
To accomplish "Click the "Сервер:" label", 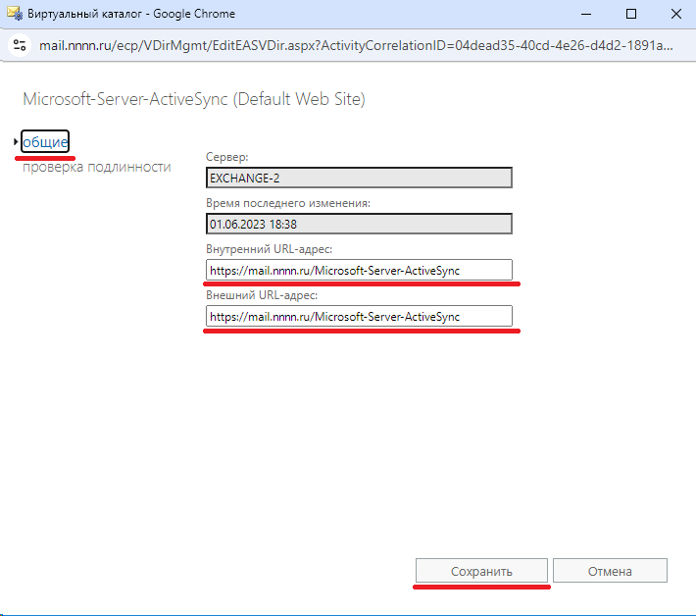I will coord(227,157).
